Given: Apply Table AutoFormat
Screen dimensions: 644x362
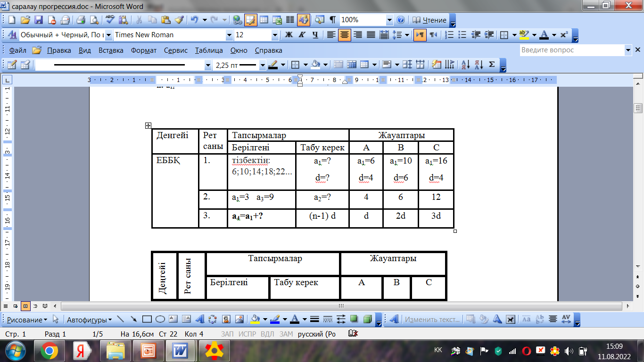Looking at the screenshot, I should pos(437,65).
